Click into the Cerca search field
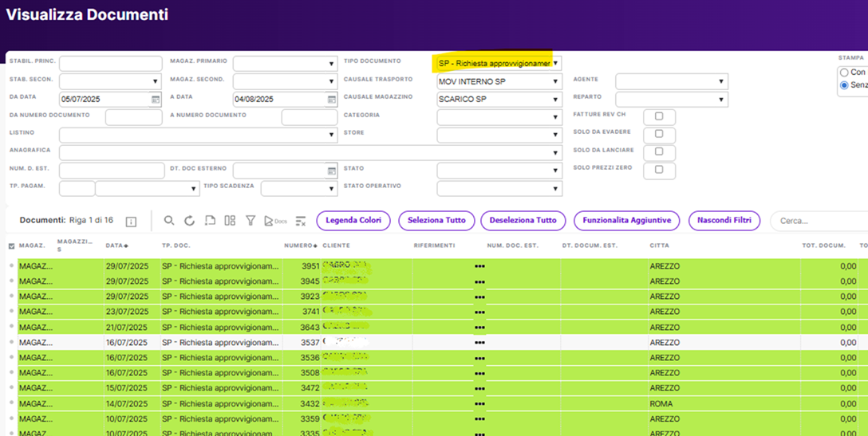The width and height of the screenshot is (868, 436). point(818,221)
